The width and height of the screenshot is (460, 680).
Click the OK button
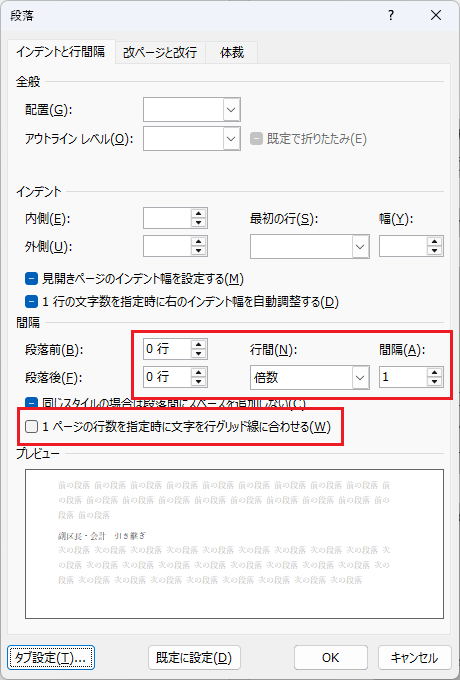[330, 657]
